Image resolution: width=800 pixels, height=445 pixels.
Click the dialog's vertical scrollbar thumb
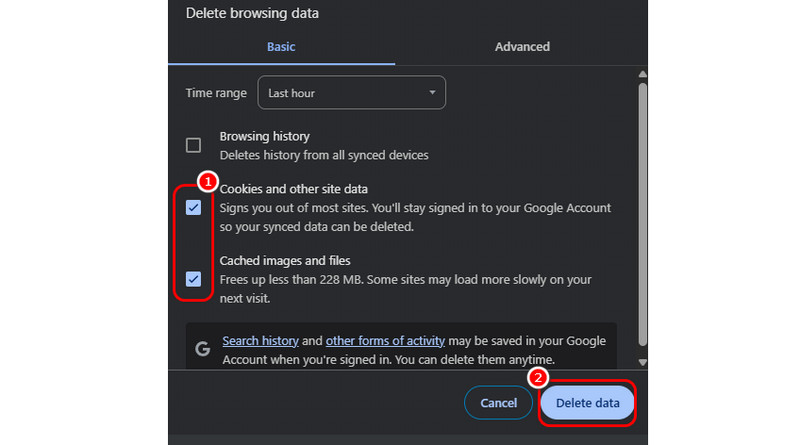(x=643, y=210)
